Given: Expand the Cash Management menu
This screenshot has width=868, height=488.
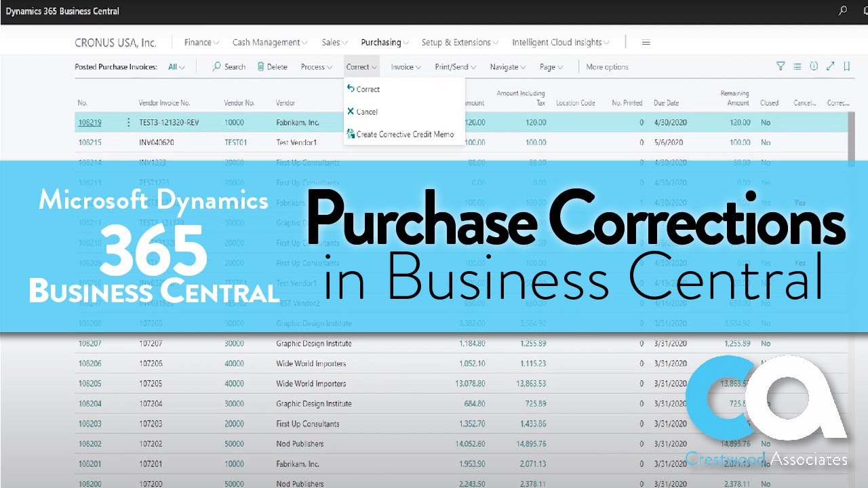Looking at the screenshot, I should click(270, 42).
